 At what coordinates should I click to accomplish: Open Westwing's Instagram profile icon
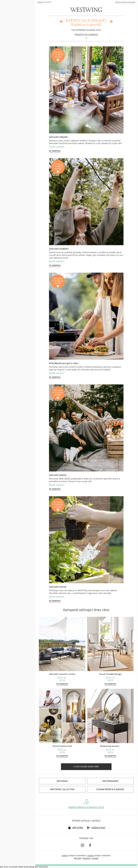point(83,845)
